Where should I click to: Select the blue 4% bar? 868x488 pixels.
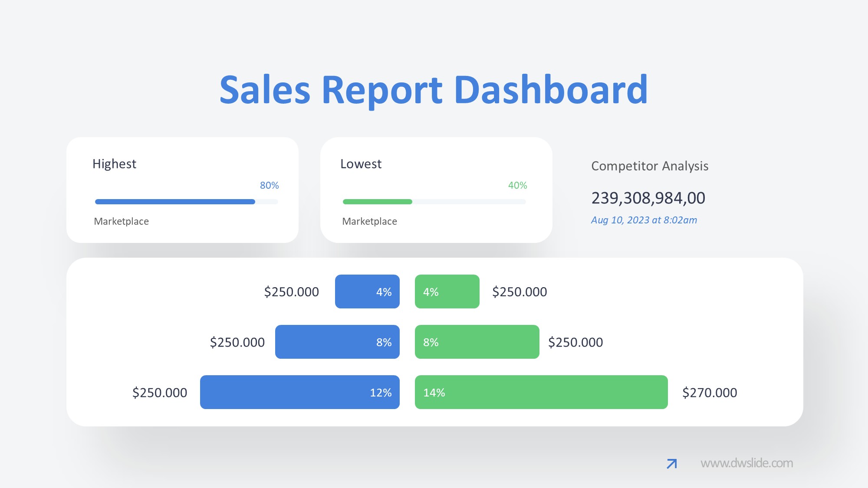point(367,291)
